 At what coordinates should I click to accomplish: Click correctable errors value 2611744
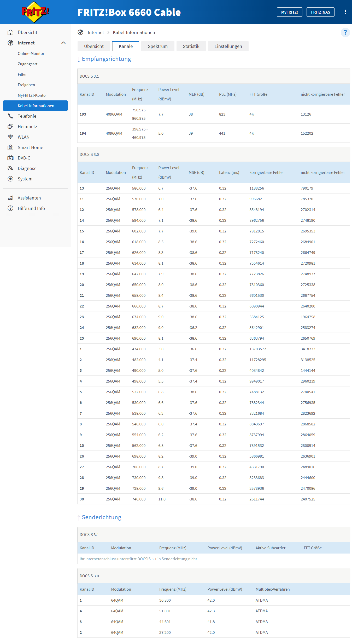click(257, 499)
